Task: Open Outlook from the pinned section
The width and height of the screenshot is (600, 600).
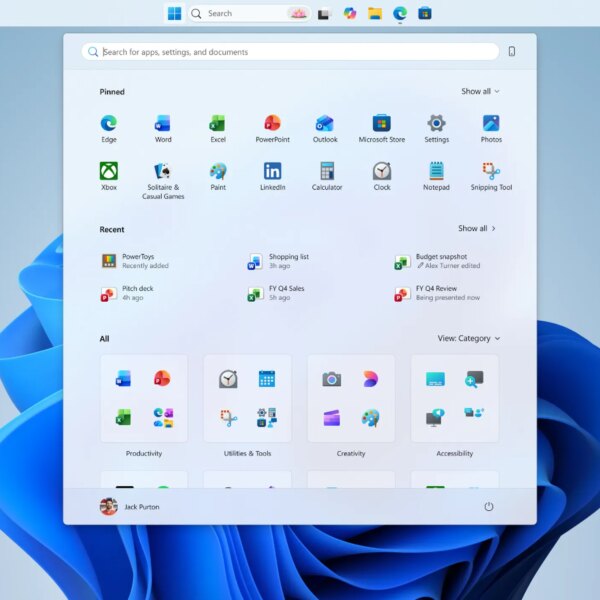Action: click(325, 129)
